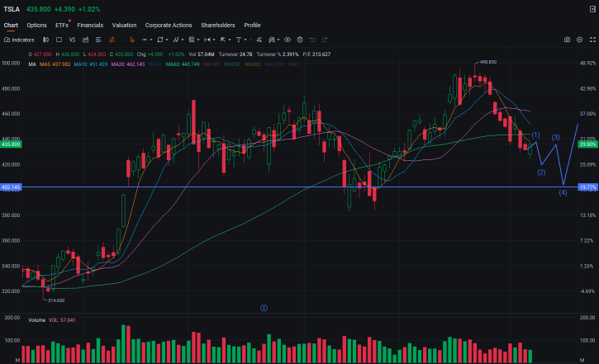
Task: Toggle the dimmed MA500 moving average
Action: point(253,64)
